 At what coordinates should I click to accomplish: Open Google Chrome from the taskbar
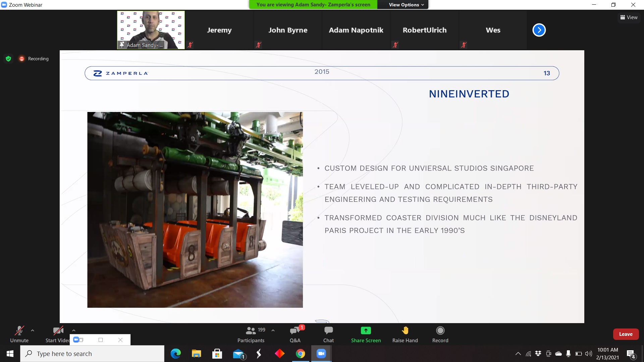coord(300,354)
